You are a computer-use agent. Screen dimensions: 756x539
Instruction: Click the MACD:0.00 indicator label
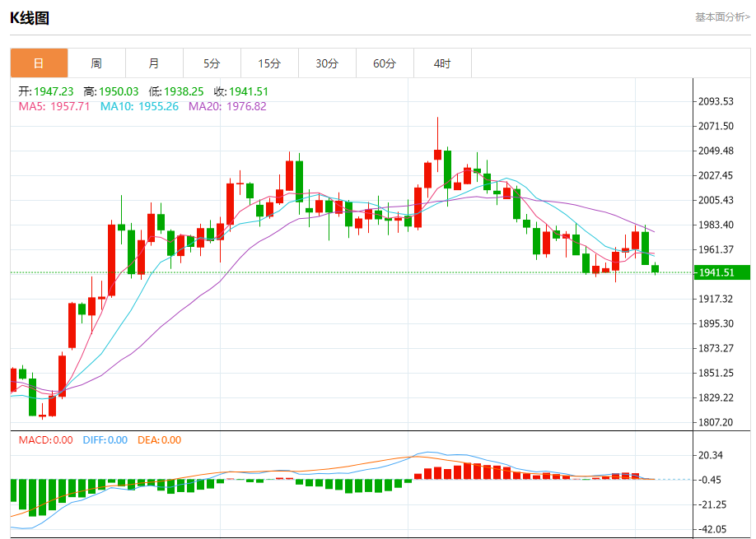tap(46, 439)
